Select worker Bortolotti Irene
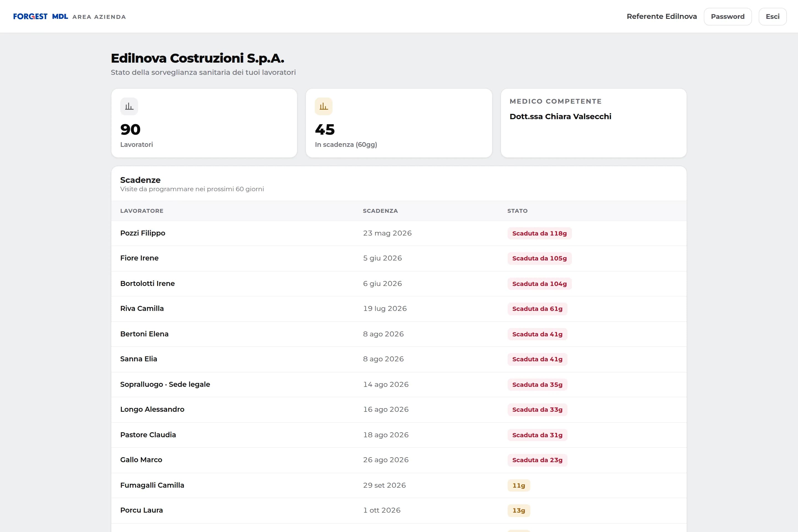This screenshot has width=798, height=532. click(x=148, y=283)
